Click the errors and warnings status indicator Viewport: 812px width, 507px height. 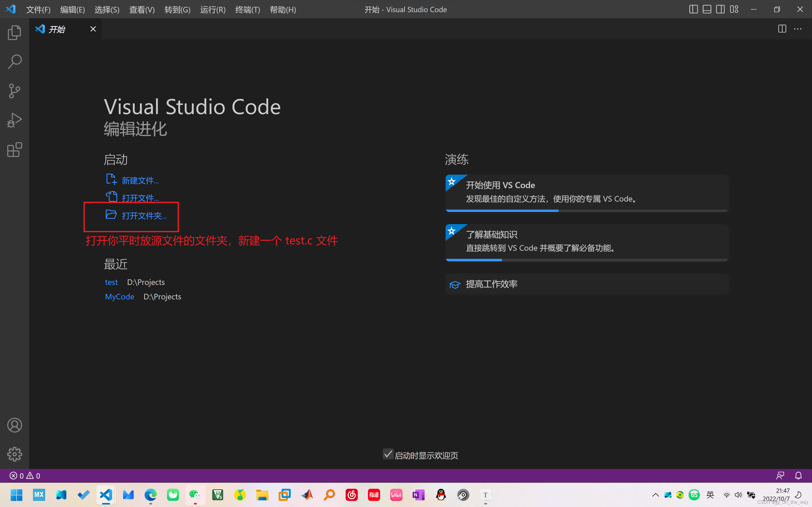[25, 476]
